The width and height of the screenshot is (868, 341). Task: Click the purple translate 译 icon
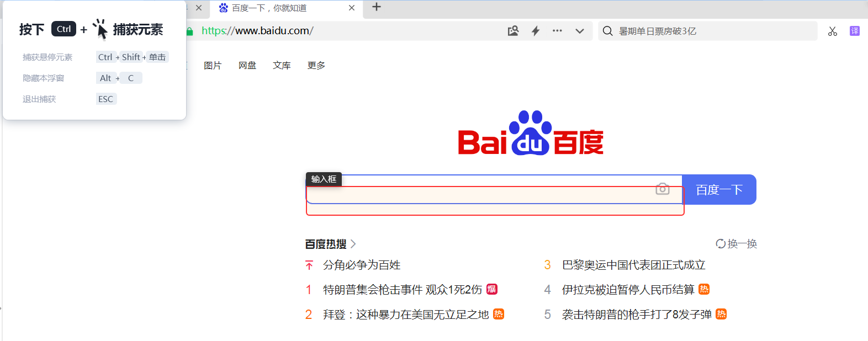pos(855,31)
